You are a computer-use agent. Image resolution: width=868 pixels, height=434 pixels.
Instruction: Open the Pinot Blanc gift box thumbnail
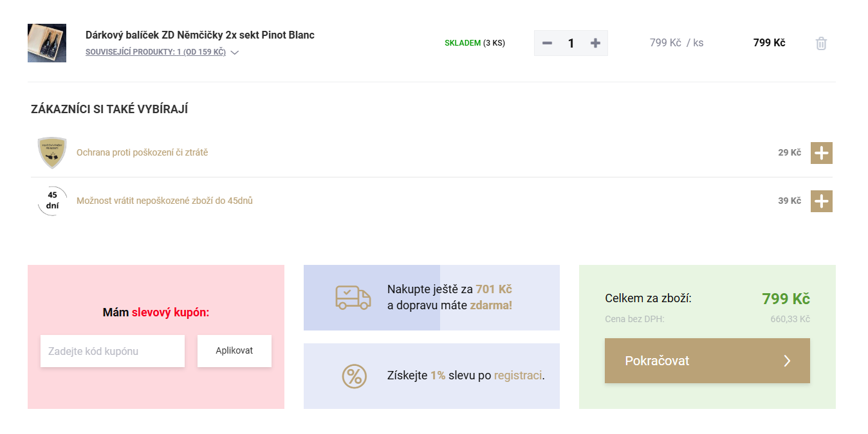pyautogui.click(x=47, y=43)
